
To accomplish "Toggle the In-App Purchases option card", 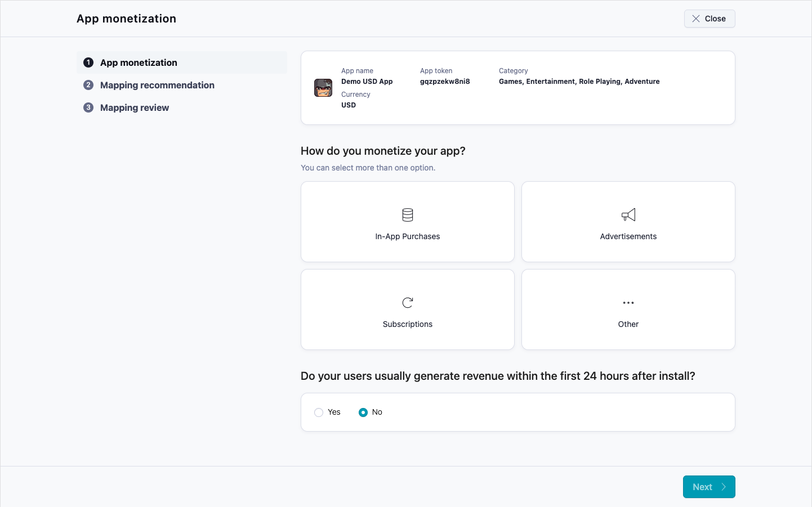I will coord(407,222).
